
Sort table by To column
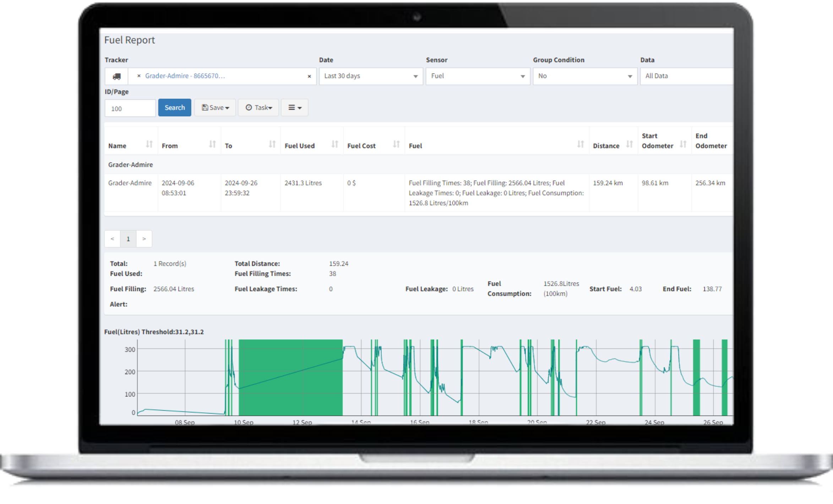click(x=272, y=144)
